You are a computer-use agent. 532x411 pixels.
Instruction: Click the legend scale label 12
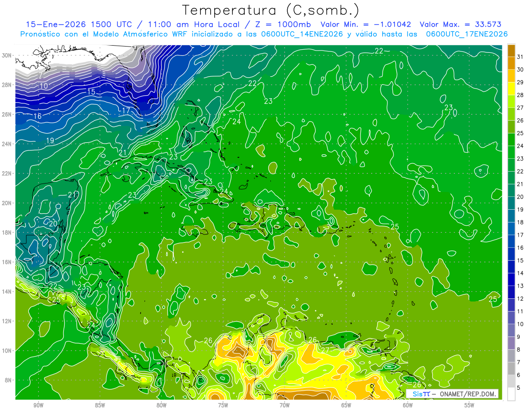(x=520, y=299)
